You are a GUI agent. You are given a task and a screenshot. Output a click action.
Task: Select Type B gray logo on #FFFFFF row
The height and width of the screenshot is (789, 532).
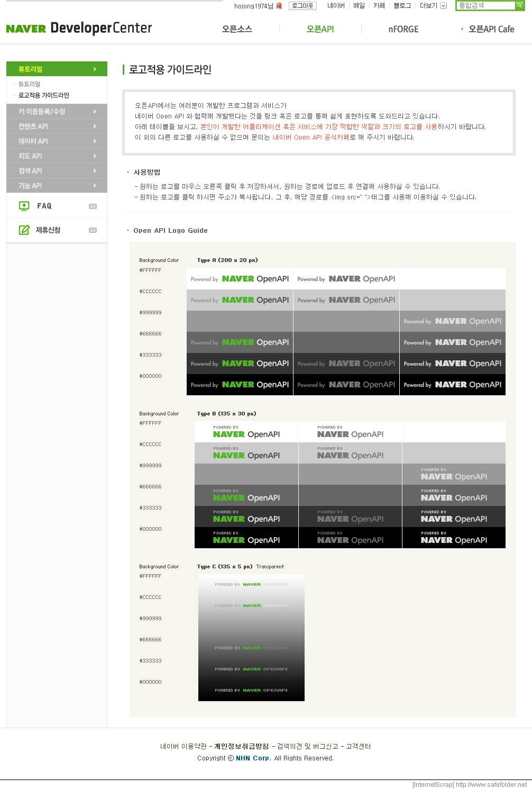click(x=350, y=432)
